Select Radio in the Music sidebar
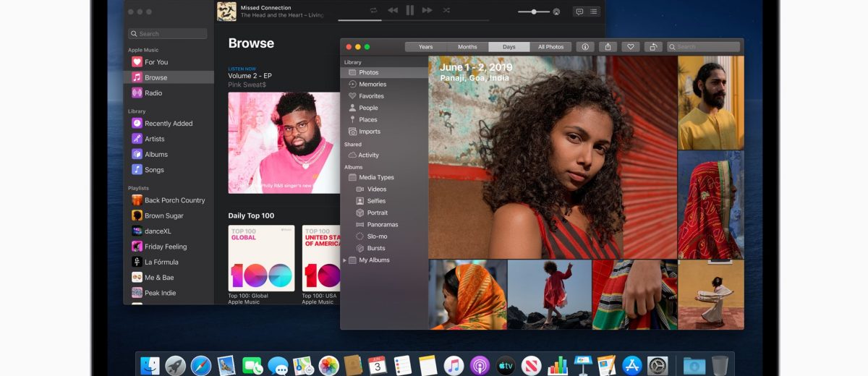Image resolution: width=868 pixels, height=376 pixels. [x=169, y=93]
